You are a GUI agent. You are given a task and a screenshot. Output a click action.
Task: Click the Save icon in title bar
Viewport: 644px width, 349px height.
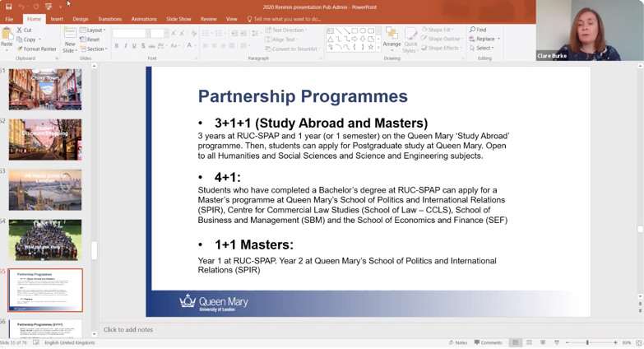pos(8,6)
